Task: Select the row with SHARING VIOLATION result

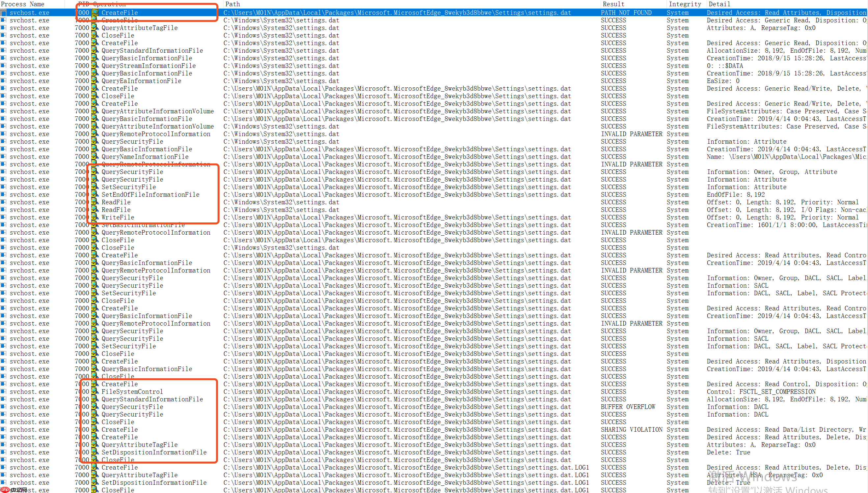Action: 632,429
